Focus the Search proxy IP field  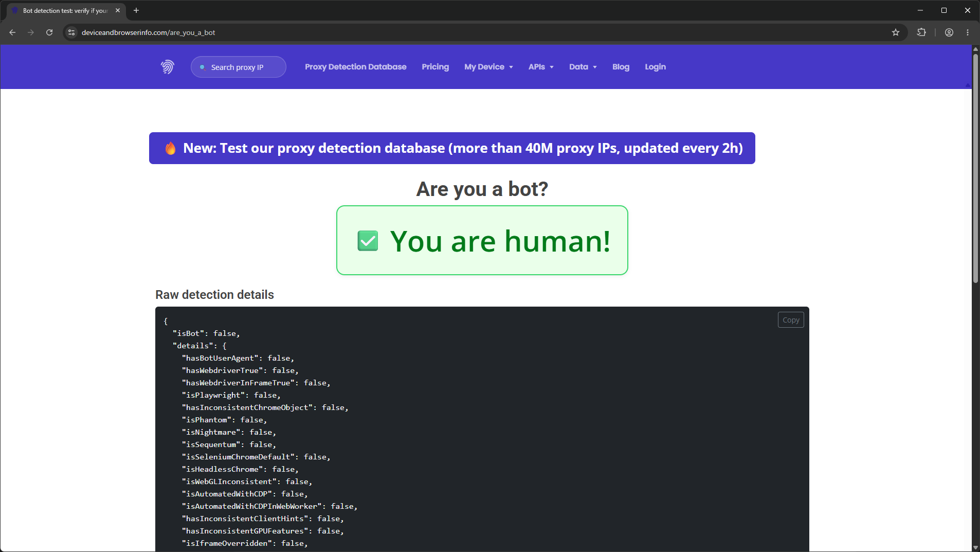click(x=239, y=67)
